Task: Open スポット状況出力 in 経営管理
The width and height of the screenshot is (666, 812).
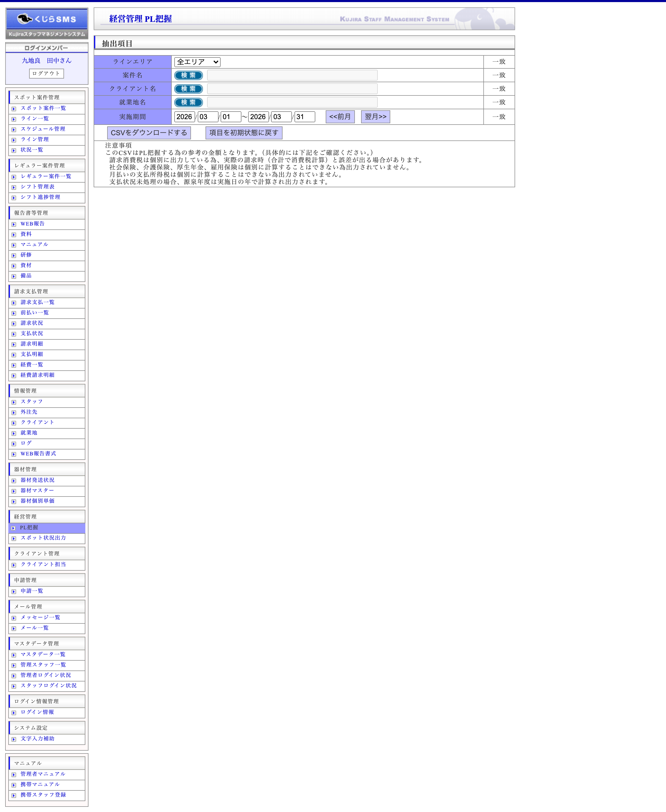Action: [x=43, y=538]
